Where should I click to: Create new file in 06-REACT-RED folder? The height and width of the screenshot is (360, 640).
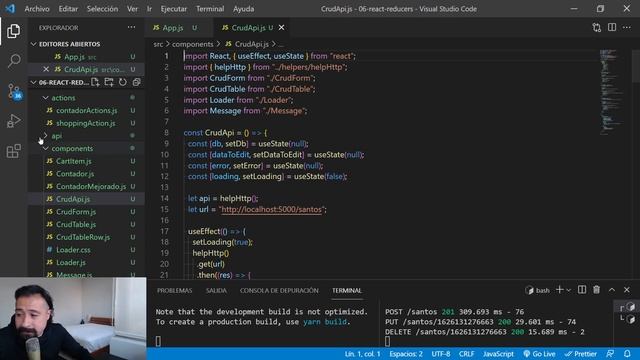95,82
